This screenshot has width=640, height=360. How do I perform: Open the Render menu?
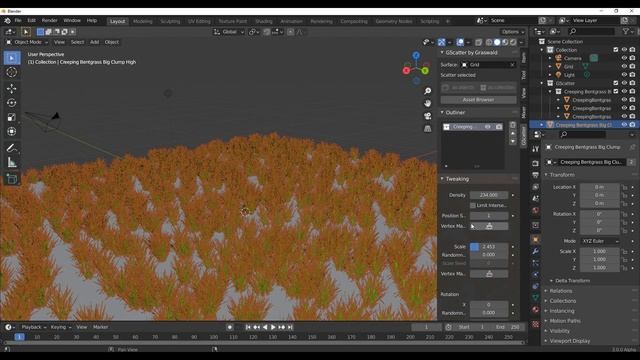[49, 20]
